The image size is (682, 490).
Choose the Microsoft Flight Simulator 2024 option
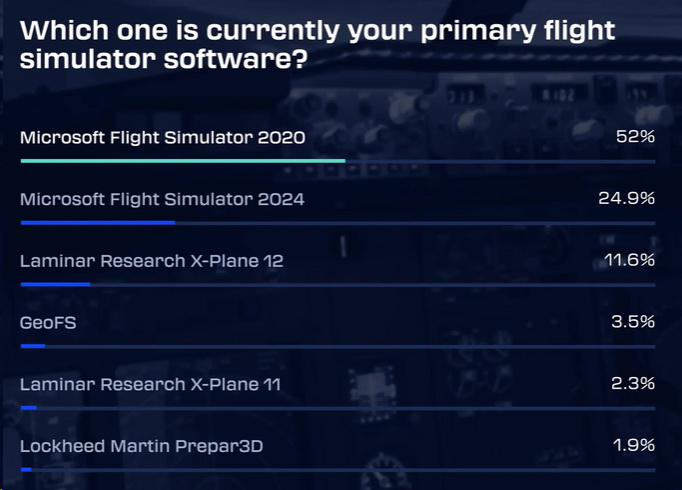[162, 199]
